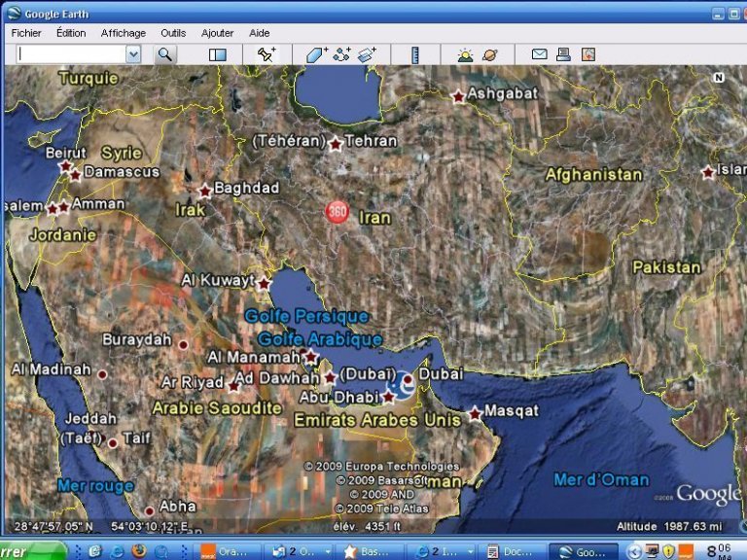Add a polygon using the toolbar icon

coord(317,54)
